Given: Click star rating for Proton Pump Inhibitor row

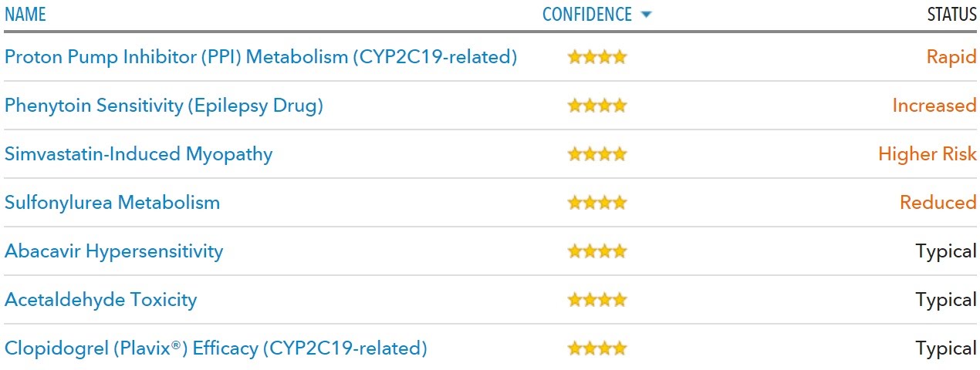Looking at the screenshot, I should (597, 57).
